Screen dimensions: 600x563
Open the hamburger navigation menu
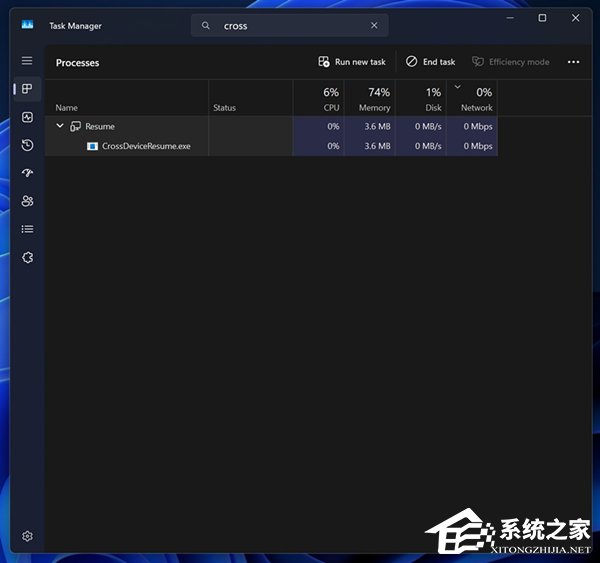coord(27,60)
